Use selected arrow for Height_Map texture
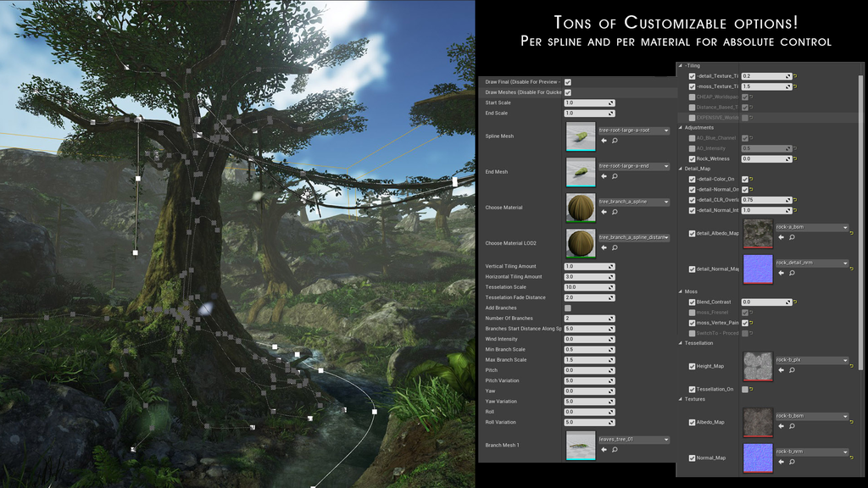868x488 pixels. [x=781, y=370]
